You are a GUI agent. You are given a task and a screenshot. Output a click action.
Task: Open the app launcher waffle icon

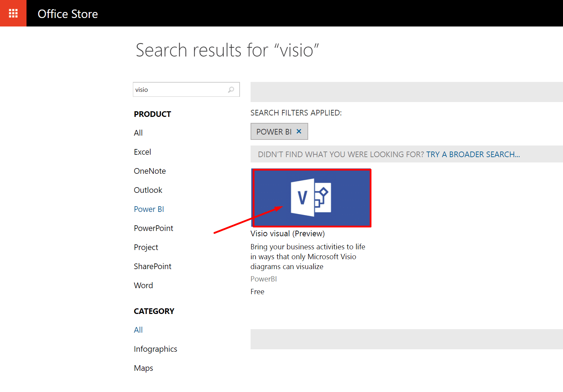tap(13, 13)
